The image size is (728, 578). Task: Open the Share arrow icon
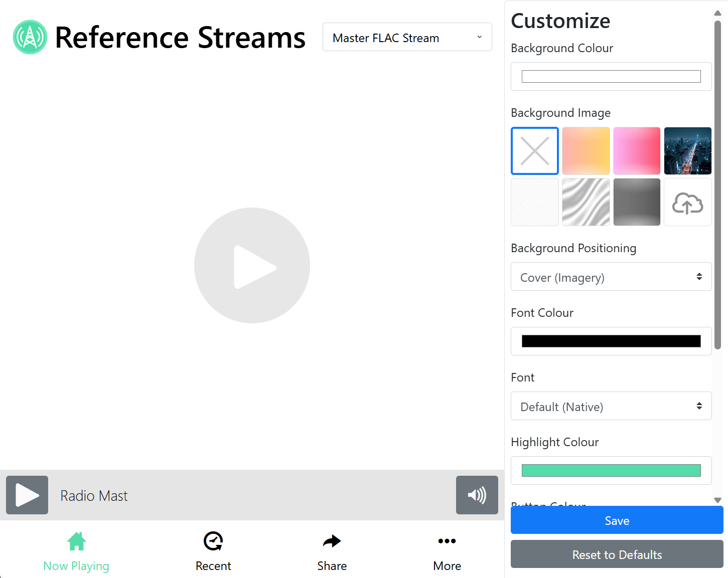(x=332, y=551)
